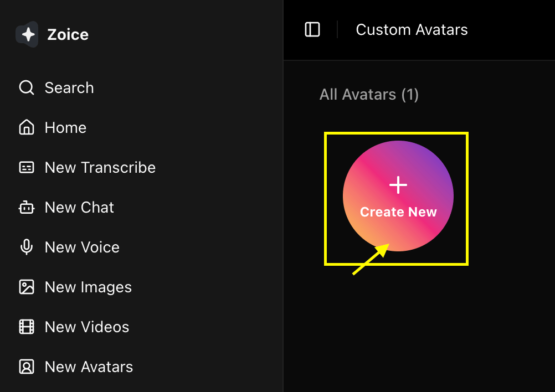This screenshot has height=392, width=555.
Task: Click the Home house icon
Action: coord(27,127)
